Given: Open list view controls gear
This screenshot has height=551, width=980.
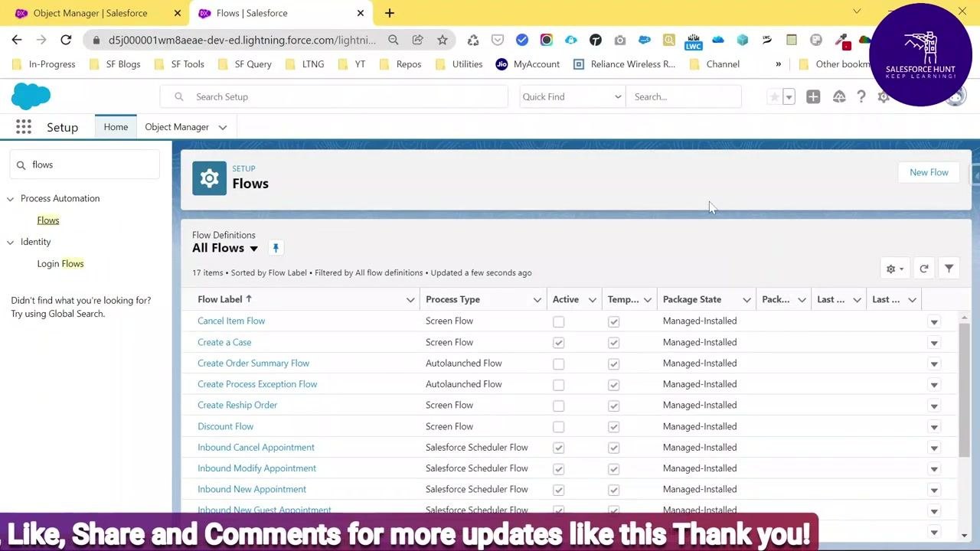Looking at the screenshot, I should pos(894,269).
